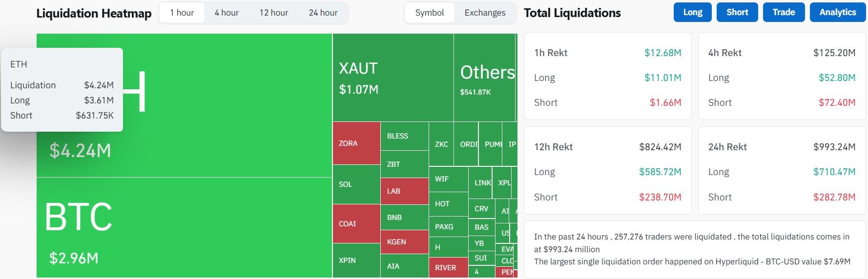
Task: Select the red COAI heatmap tile
Action: tap(356, 224)
